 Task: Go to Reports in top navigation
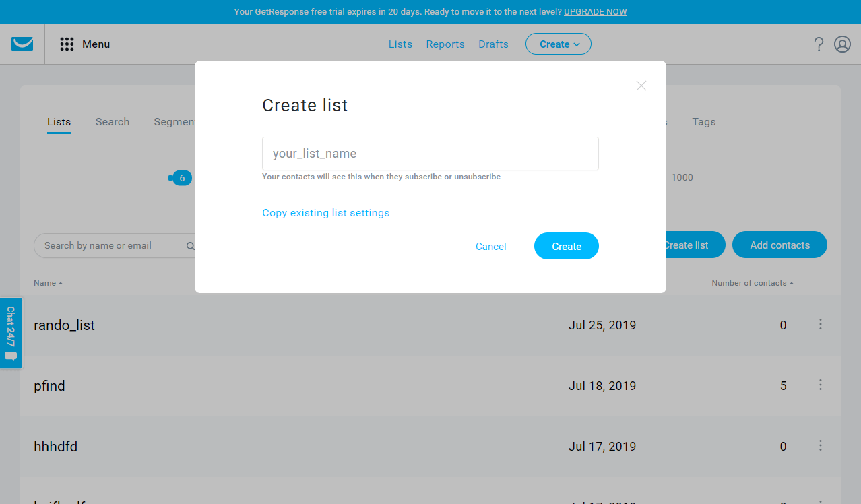coord(445,44)
